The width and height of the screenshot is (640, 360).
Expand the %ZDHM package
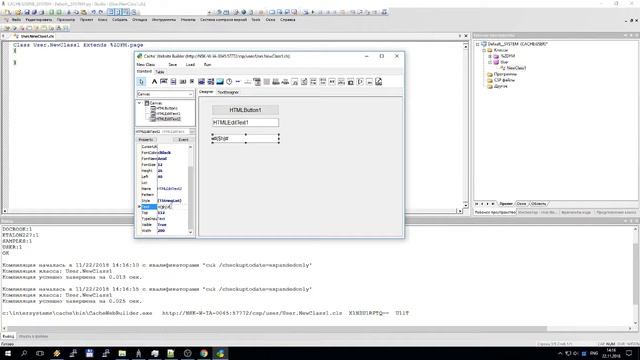click(x=490, y=56)
